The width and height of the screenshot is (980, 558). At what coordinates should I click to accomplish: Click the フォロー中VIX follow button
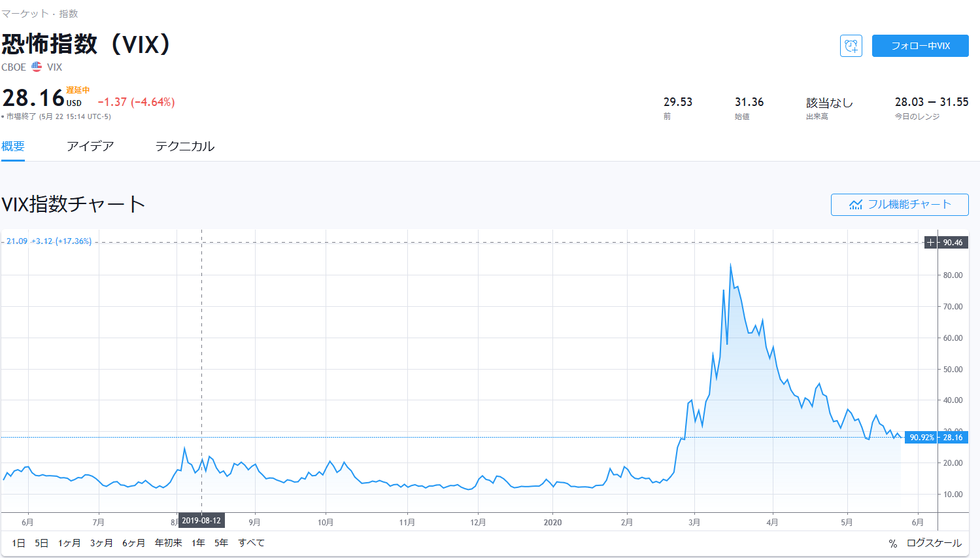pos(920,46)
